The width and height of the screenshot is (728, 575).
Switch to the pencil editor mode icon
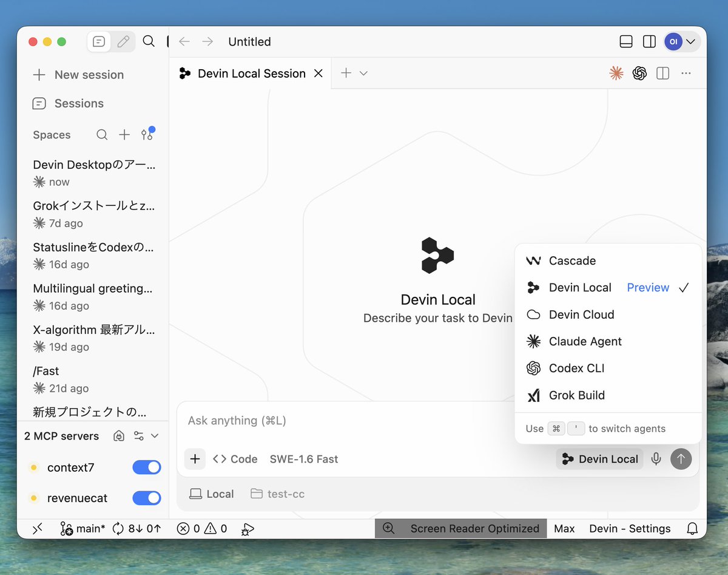point(123,42)
